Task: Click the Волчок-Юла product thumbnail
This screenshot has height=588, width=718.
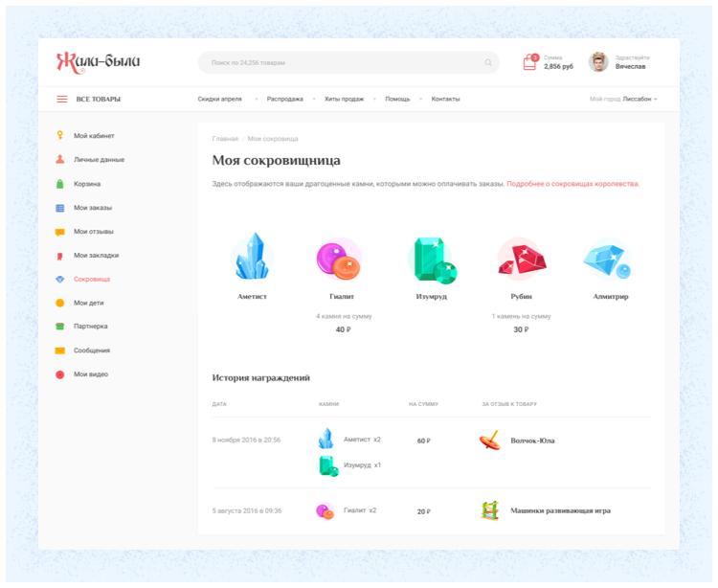Action: coord(489,441)
